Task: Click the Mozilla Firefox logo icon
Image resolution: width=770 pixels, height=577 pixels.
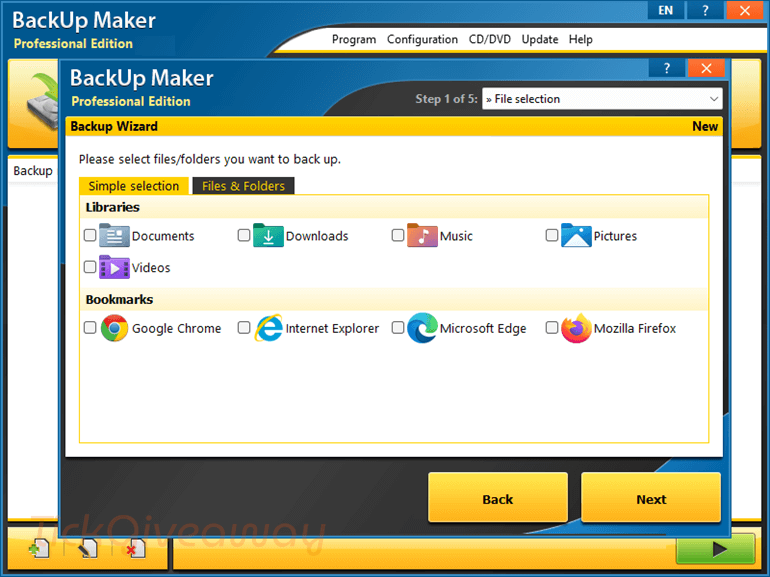Action: pos(576,328)
